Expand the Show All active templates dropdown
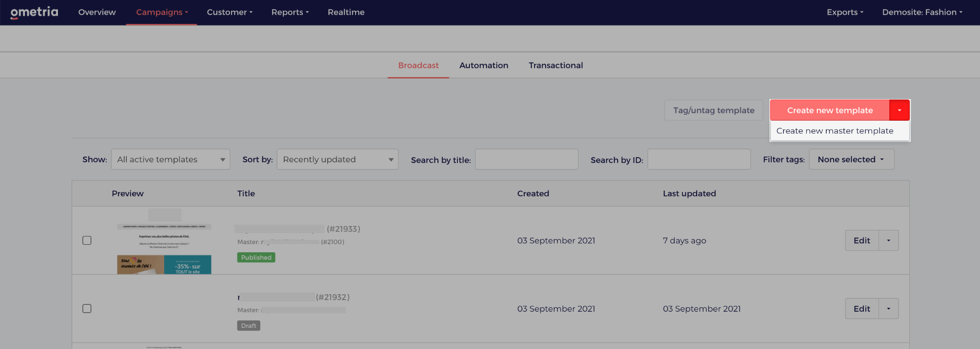The image size is (980, 349). click(171, 159)
